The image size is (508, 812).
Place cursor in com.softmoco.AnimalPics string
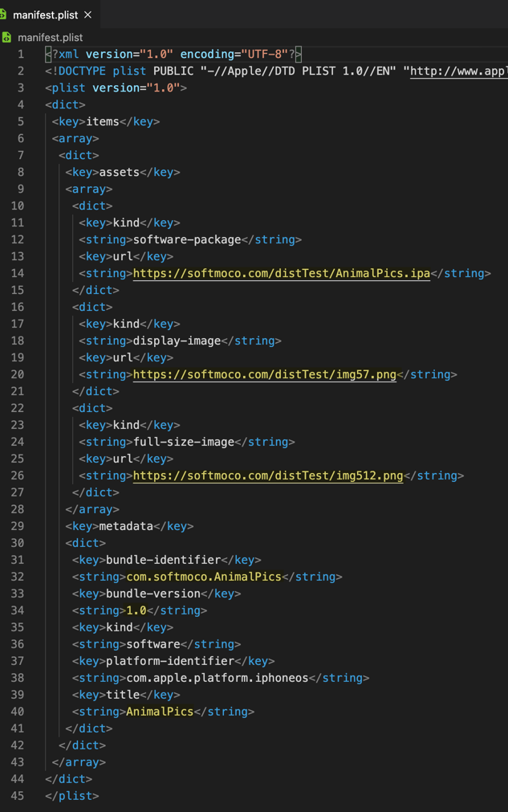[204, 577]
